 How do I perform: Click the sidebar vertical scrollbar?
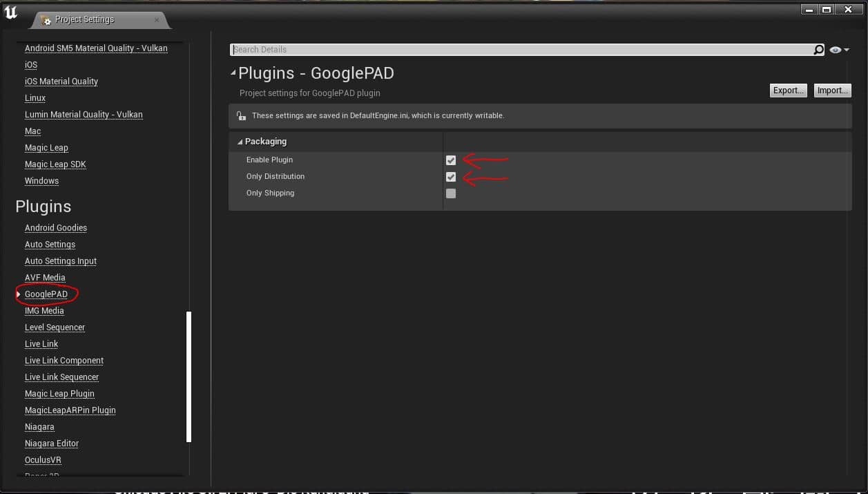(189, 377)
